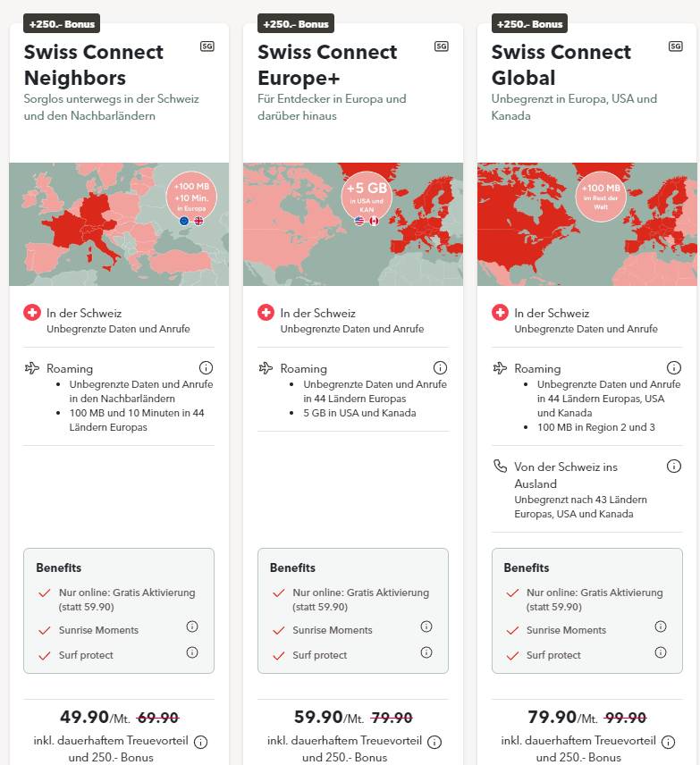Screen dimensions: 700x765
Task: Open Surf protect info in Europe+ benefits
Action: click(426, 652)
